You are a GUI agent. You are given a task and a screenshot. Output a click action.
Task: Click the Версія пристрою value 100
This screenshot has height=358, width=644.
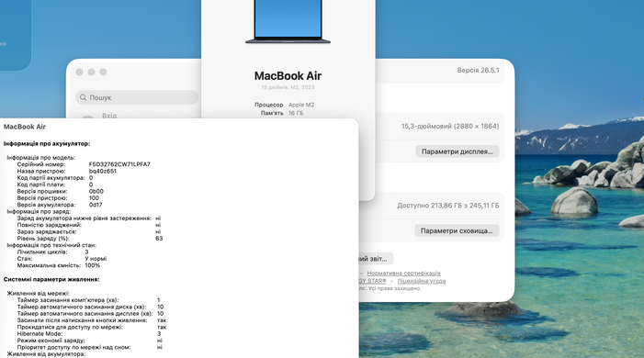point(94,198)
